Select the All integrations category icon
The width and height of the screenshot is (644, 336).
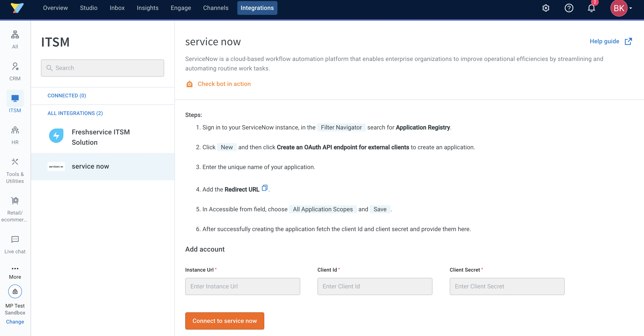[15, 34]
